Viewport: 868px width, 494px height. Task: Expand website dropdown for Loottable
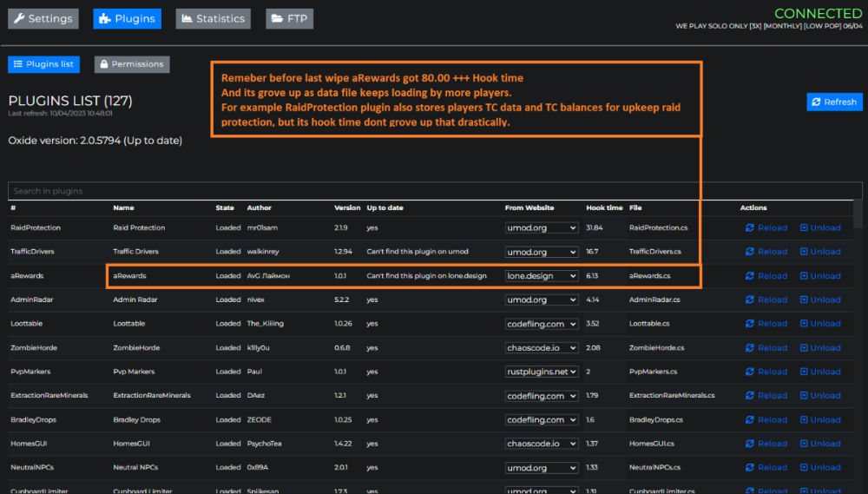(x=542, y=324)
